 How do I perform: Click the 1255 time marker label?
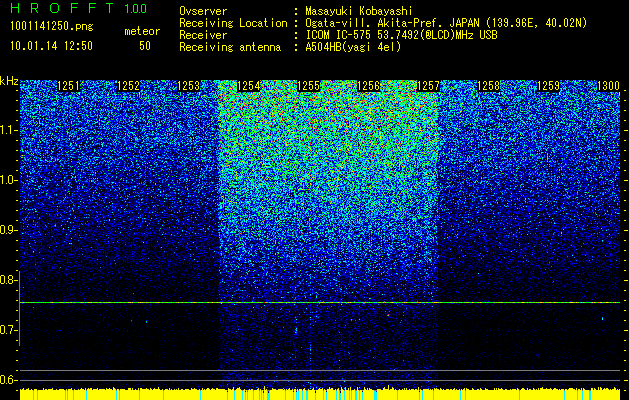click(x=309, y=86)
